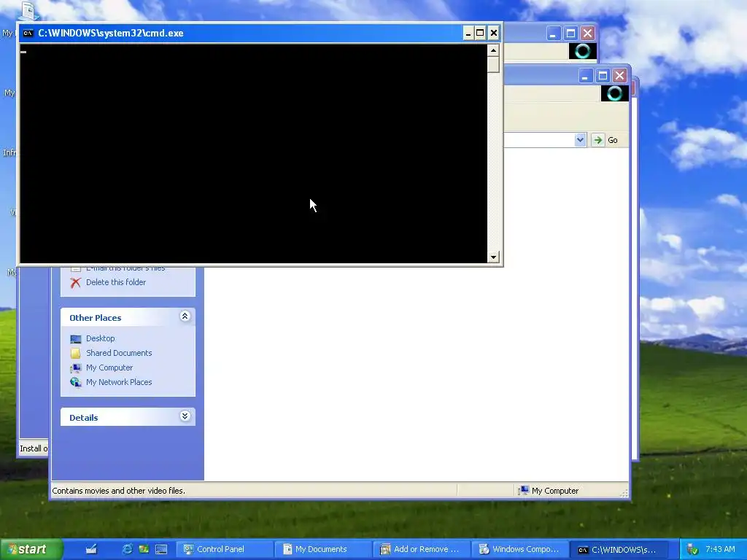Click My Computer icon in Other Places

(x=75, y=368)
